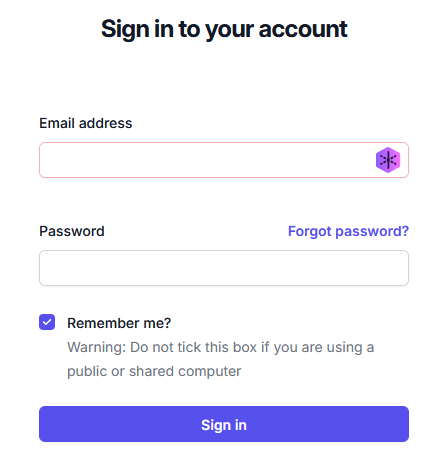The image size is (448, 458).
Task: Follow the link to reset forgotten password
Action: tap(348, 231)
